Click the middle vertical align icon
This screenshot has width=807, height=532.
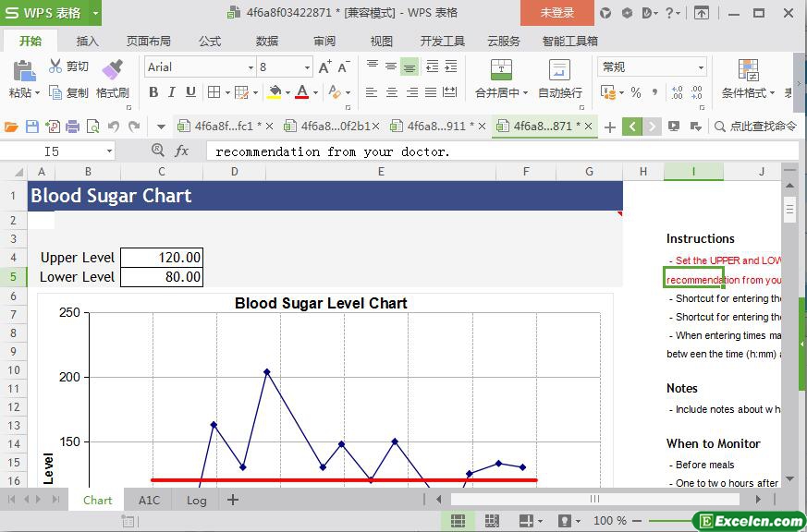391,66
